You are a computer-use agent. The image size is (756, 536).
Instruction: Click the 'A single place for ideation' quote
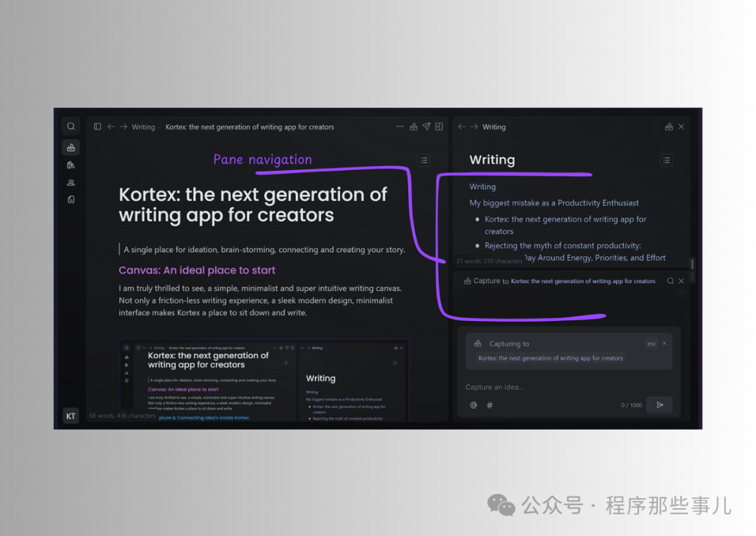point(264,249)
